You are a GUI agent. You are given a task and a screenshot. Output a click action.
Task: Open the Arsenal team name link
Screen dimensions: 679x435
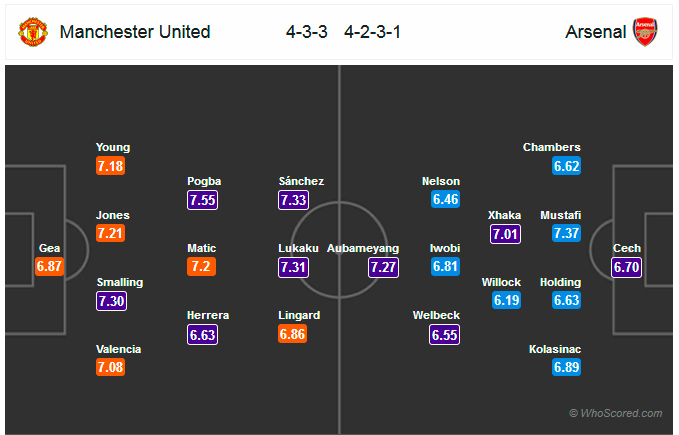595,32
